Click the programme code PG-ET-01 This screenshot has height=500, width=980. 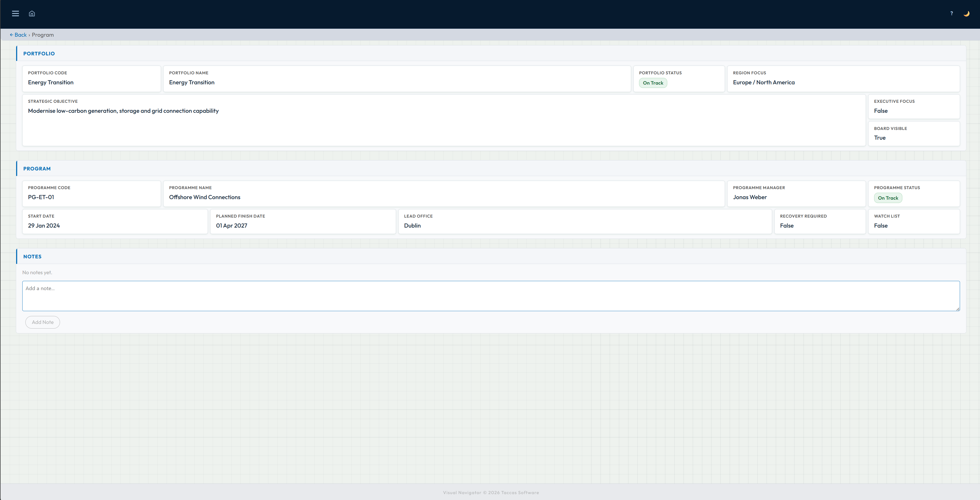[x=41, y=197]
